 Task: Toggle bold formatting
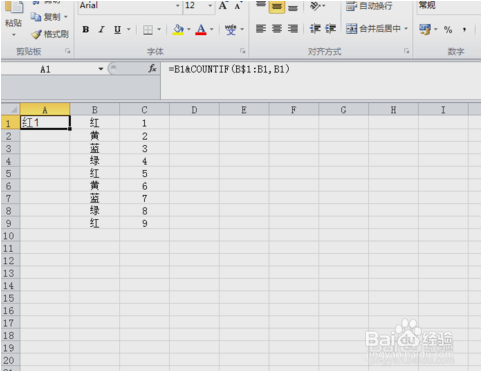point(86,29)
